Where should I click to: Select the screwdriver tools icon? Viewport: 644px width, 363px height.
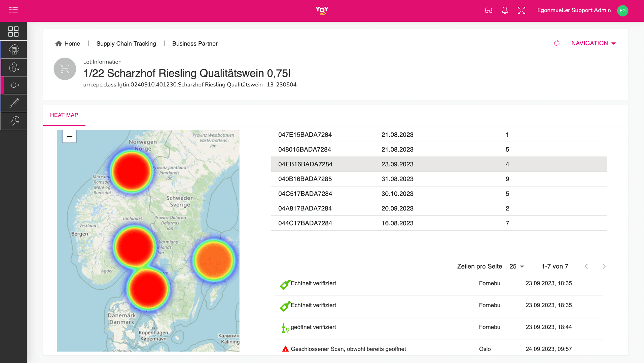14,103
